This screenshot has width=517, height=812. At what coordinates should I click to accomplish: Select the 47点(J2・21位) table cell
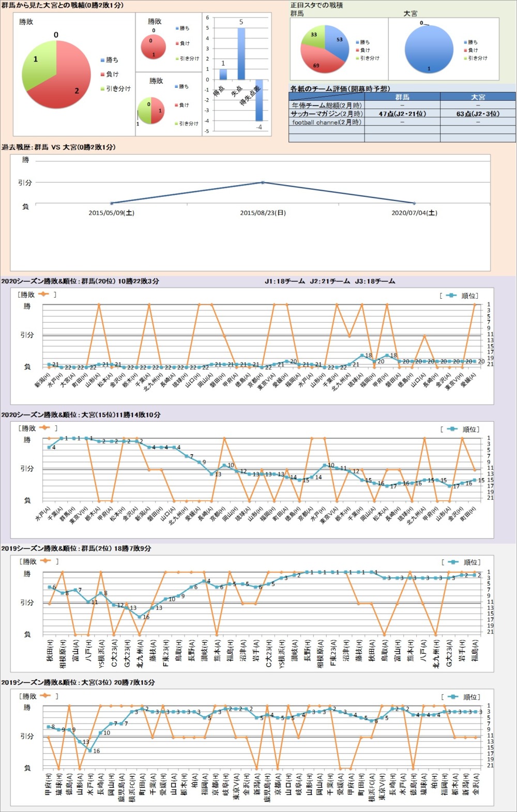(402, 114)
